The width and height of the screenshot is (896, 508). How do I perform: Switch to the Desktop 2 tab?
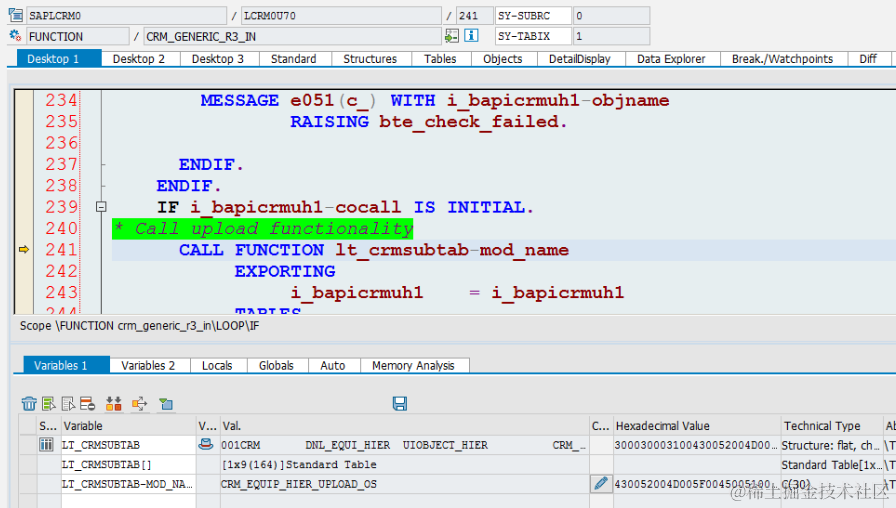139,59
